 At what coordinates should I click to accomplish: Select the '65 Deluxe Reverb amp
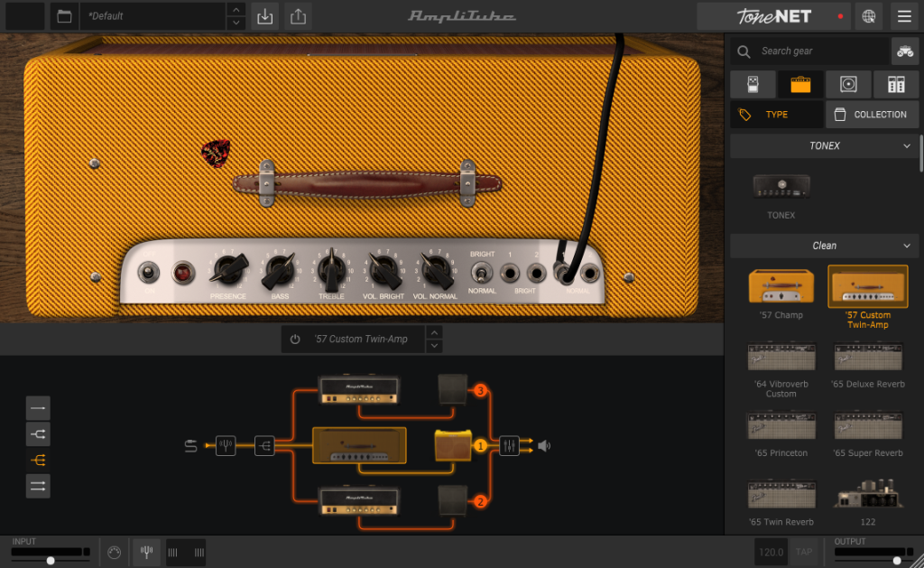tap(868, 357)
